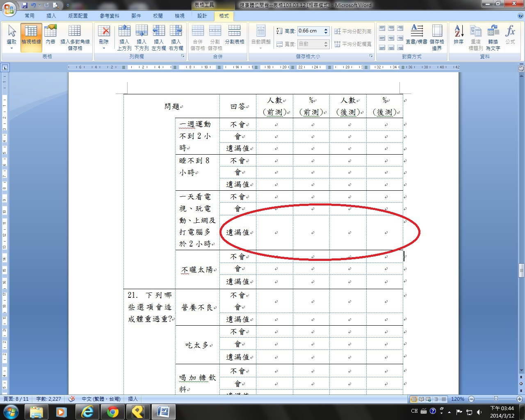This screenshot has height=420, width=525.
Task: Click the zoom slider handle
Action: (x=496, y=399)
